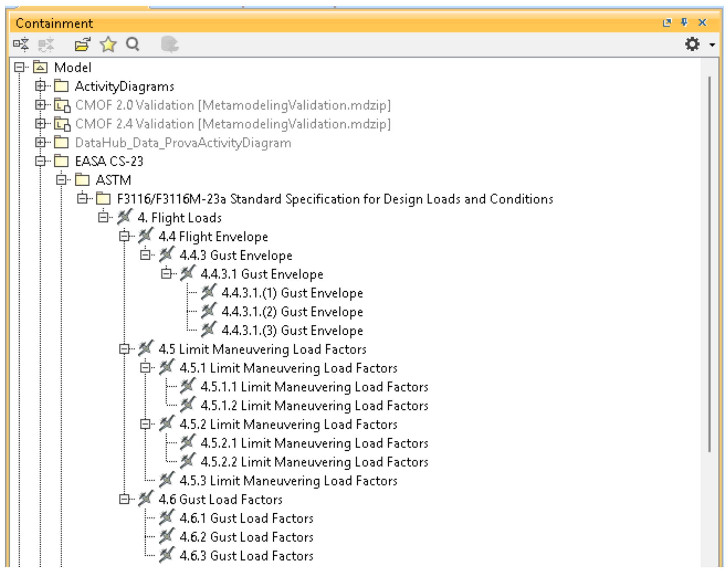Click the ASTM folder icon

click(83, 180)
